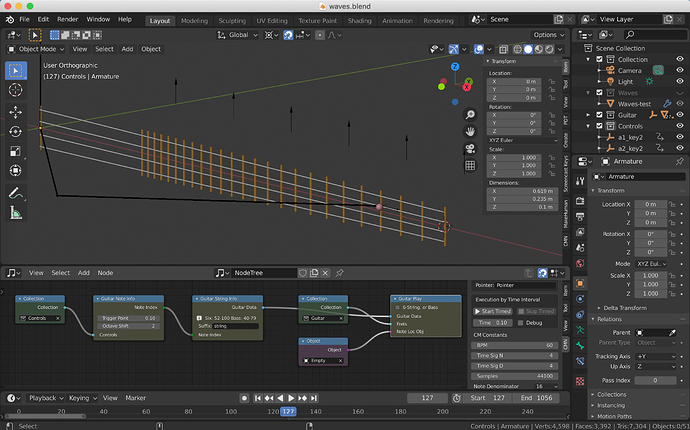Open the timeline Marker menu
Viewport: 690px width, 430px height.
136,398
